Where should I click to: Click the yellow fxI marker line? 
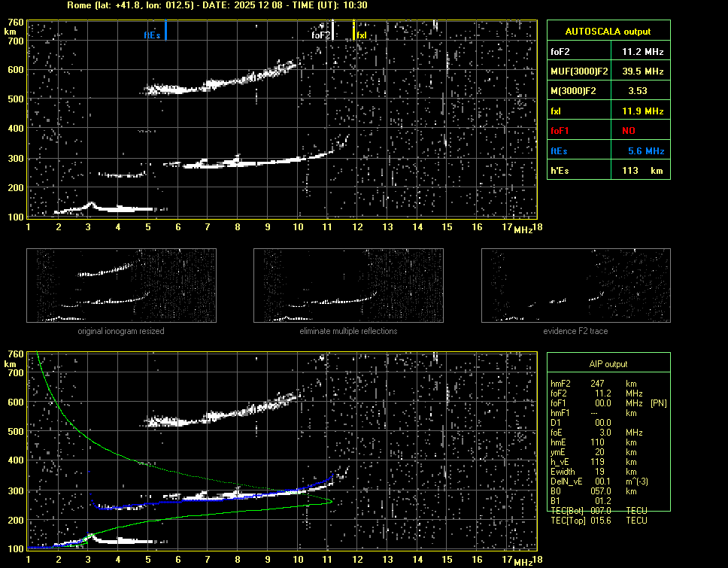[353, 31]
